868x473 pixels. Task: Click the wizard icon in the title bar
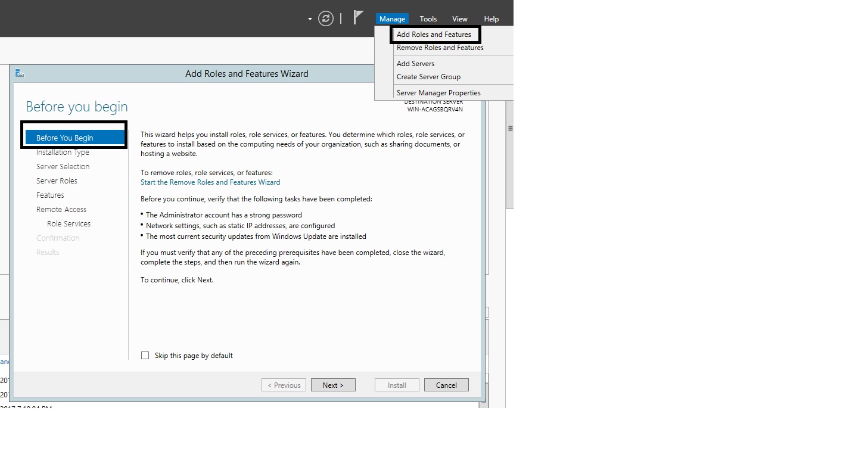(x=20, y=74)
